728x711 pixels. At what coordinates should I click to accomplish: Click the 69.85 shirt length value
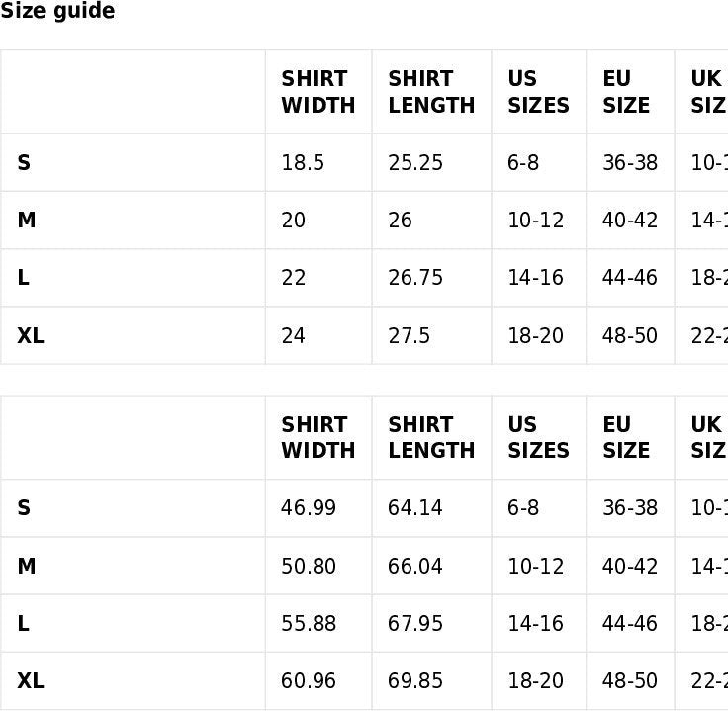coord(415,681)
